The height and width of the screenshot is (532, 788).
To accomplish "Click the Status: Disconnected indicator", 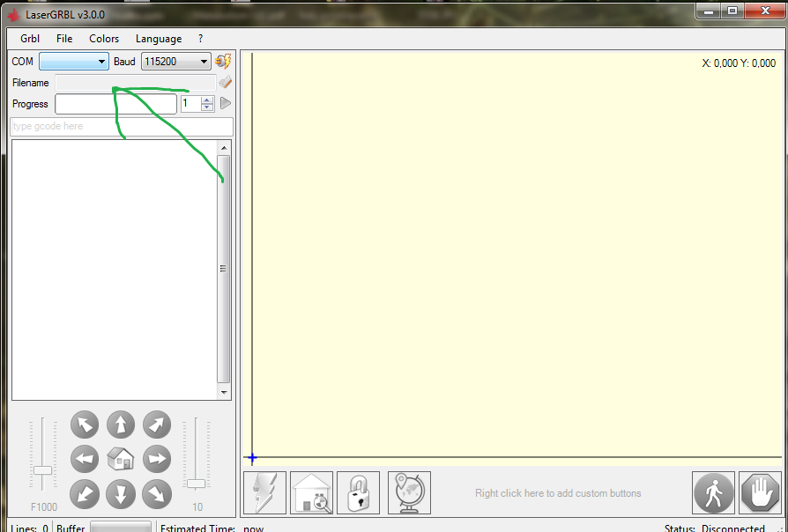I will tap(715, 528).
